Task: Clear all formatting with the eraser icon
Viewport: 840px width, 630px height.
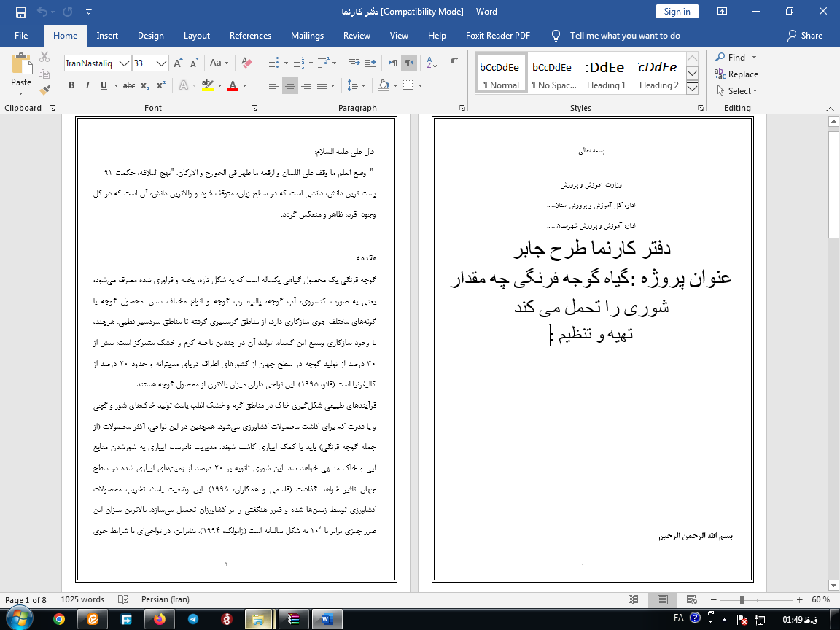Action: tap(246, 63)
